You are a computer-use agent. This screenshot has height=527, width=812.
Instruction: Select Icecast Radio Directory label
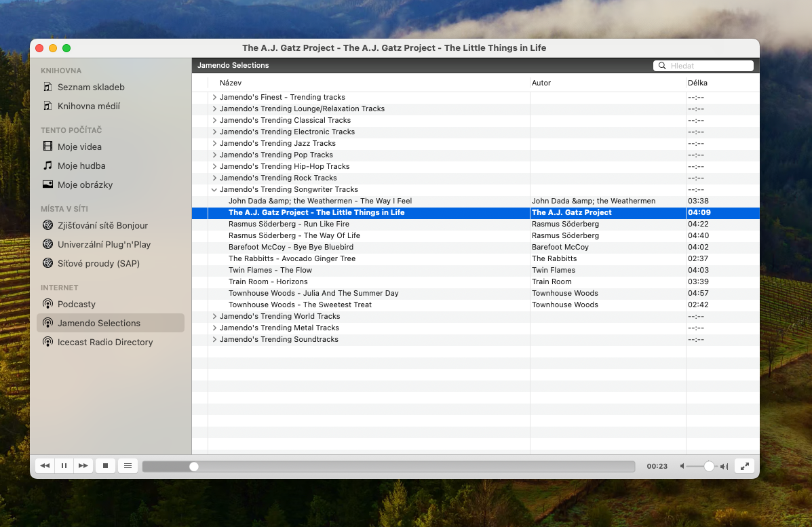pyautogui.click(x=105, y=343)
